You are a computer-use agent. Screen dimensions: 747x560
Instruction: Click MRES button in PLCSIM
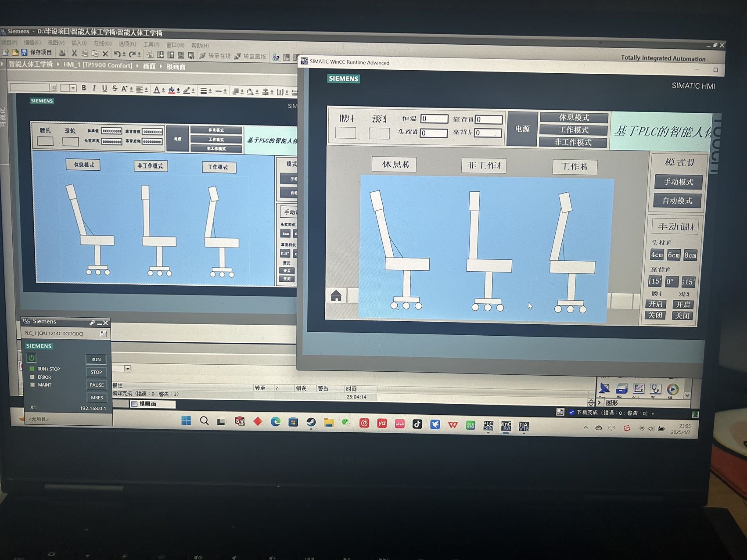pyautogui.click(x=97, y=398)
